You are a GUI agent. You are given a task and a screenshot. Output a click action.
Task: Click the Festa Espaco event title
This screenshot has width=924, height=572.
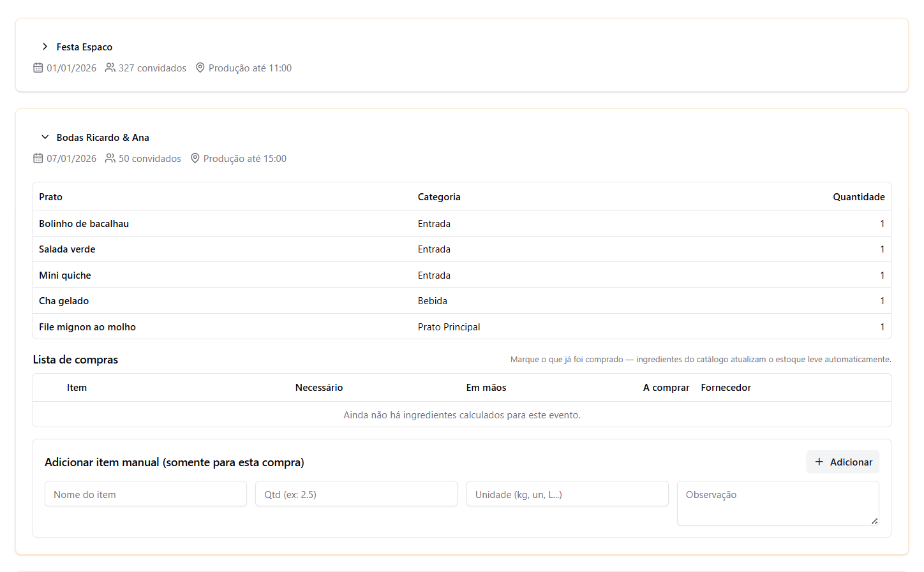pyautogui.click(x=84, y=47)
